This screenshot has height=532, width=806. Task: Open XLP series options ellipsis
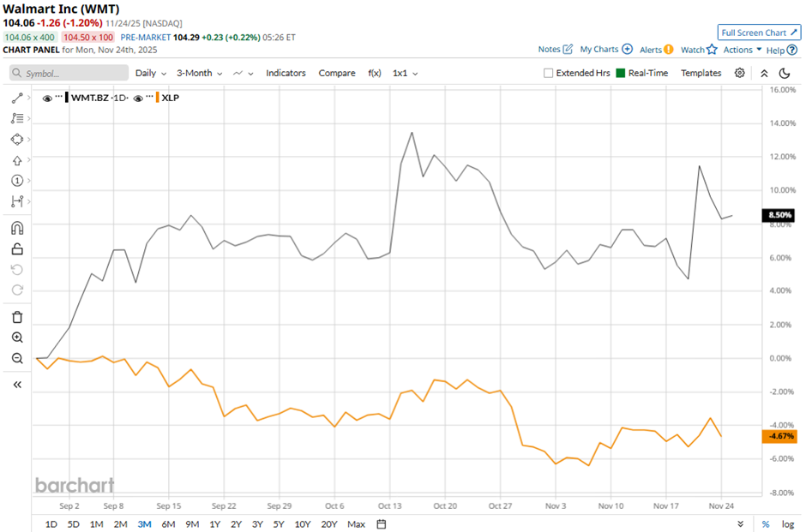click(x=149, y=97)
